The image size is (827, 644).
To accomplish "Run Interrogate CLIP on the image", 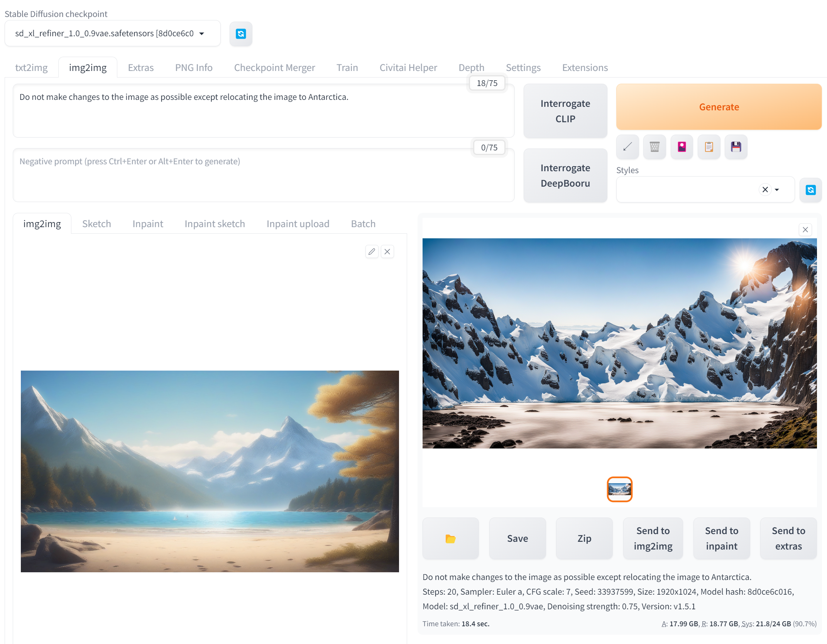I will (565, 111).
